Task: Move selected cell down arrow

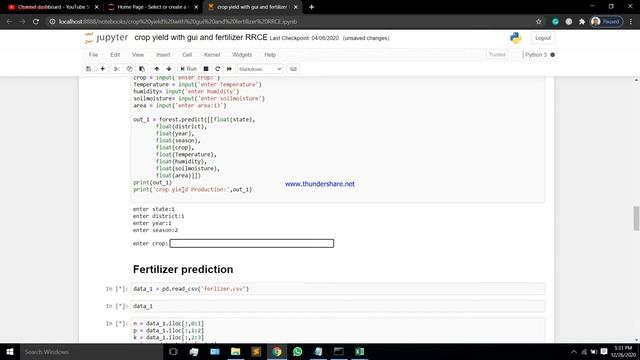Action: tap(169, 69)
